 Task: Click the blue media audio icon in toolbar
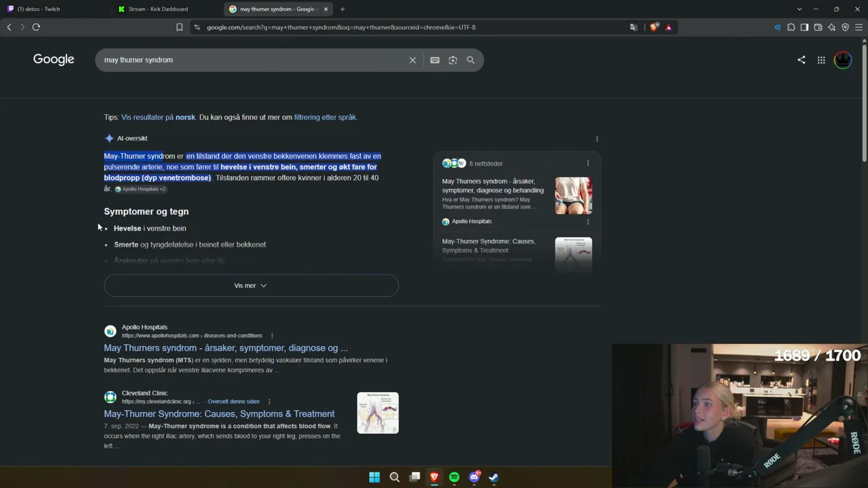tap(777, 27)
